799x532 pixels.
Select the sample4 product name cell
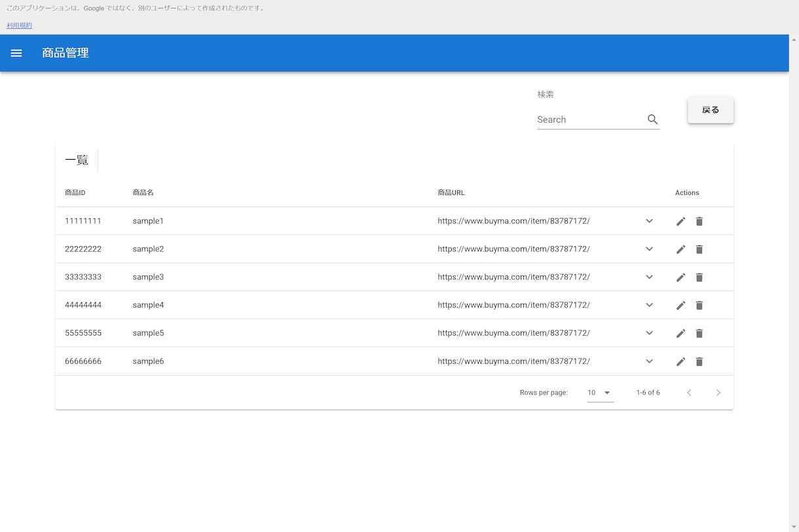click(x=148, y=306)
